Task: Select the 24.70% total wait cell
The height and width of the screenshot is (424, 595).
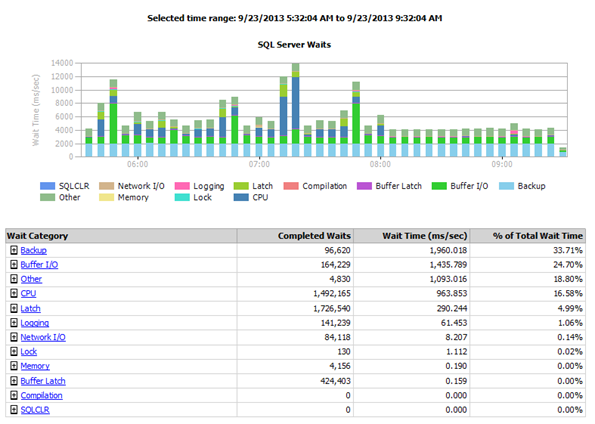Action: tap(528, 265)
